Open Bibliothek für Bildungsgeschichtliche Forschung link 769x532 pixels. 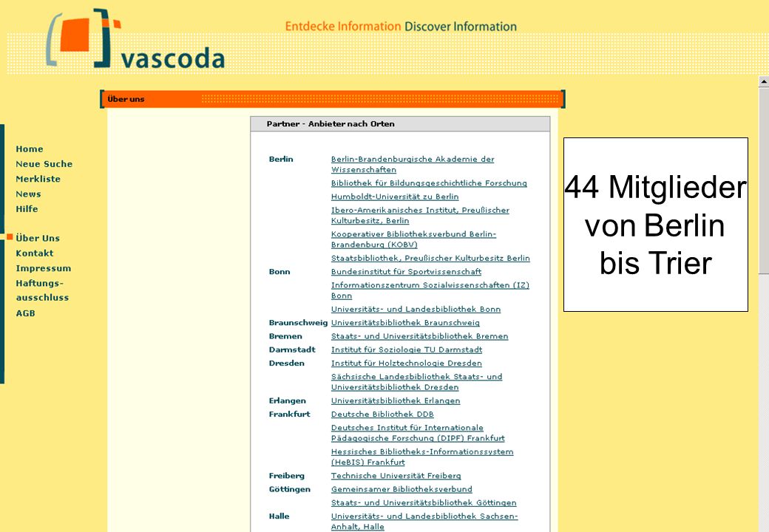[429, 183]
